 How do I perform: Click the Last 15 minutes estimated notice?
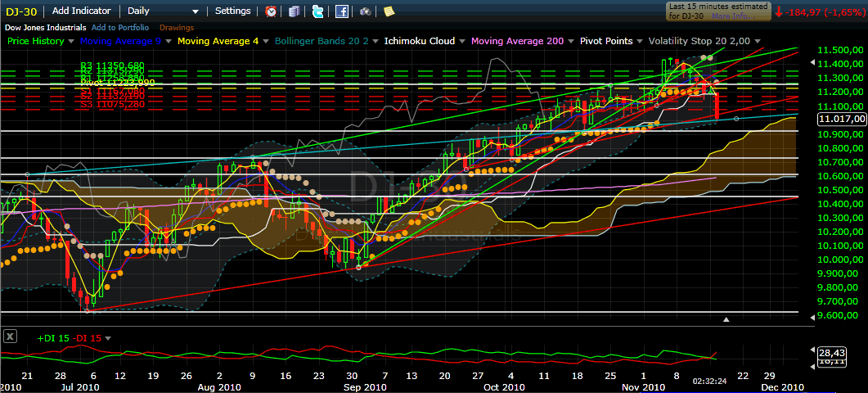(x=718, y=11)
